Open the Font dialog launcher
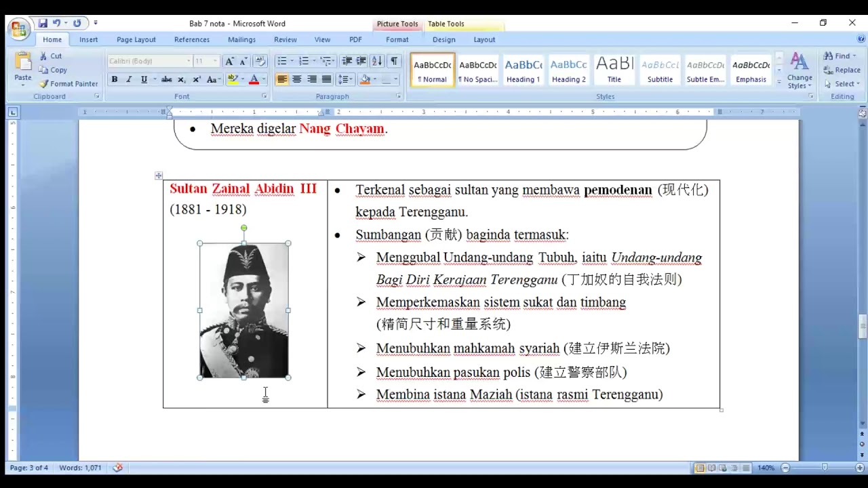This screenshot has width=868, height=488. (264, 96)
